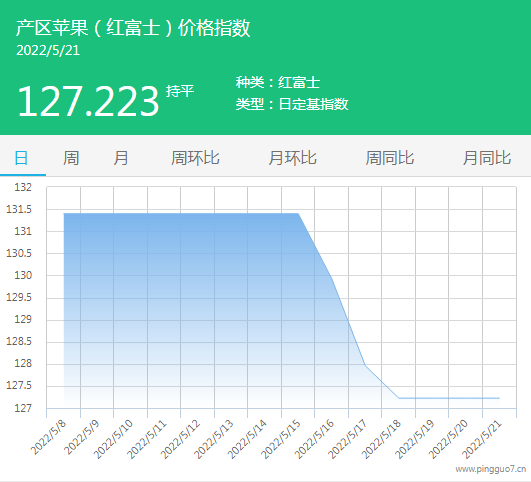Click the 产区苹果（红富士）价格指数 title
This screenshot has width=531, height=482.
[x=133, y=27]
